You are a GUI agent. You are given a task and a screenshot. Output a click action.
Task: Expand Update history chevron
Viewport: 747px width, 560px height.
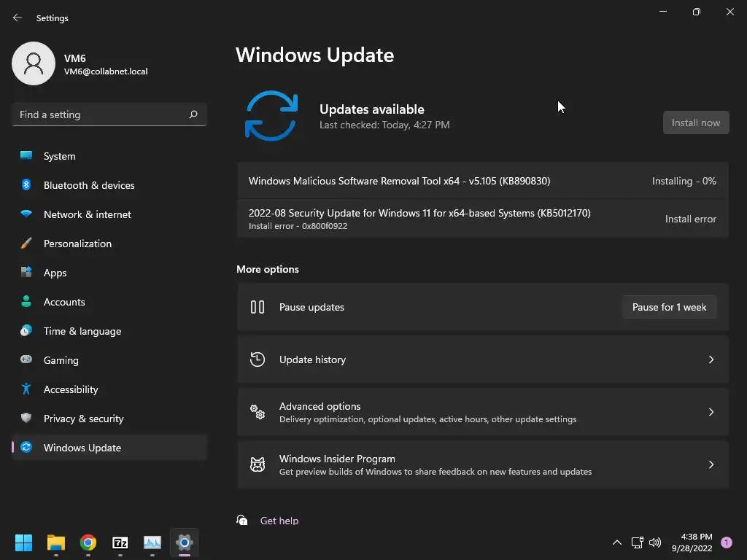[711, 359]
